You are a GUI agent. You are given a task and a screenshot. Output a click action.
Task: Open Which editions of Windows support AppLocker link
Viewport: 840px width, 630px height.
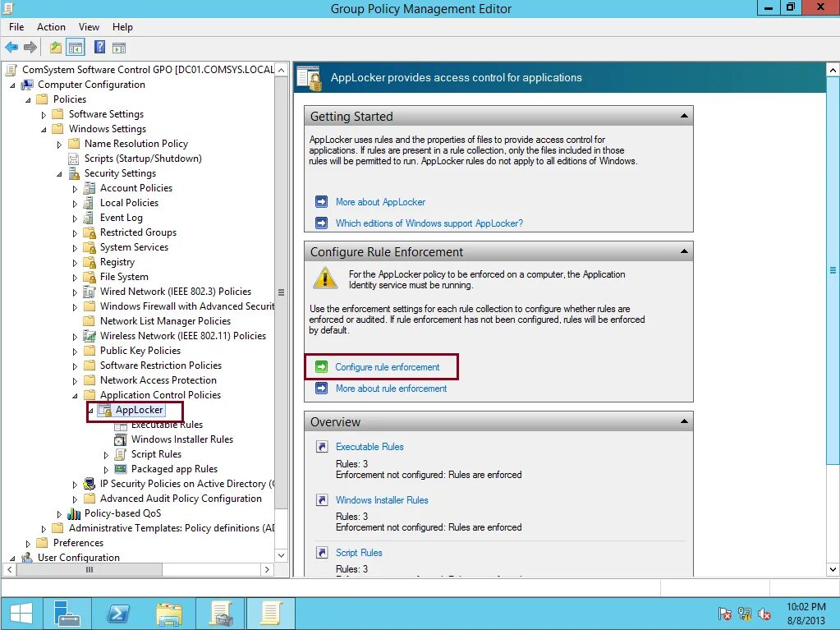point(429,223)
